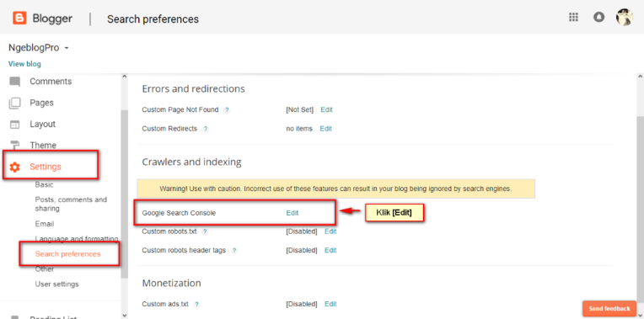The image size is (644, 319).
Task: Edit Custom robots.txt
Action: pyautogui.click(x=330, y=231)
